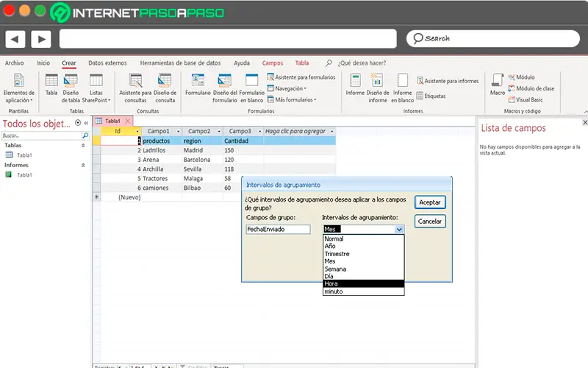The width and height of the screenshot is (588, 368).
Task: Select the Etiquetas labels icon
Action: tap(431, 96)
